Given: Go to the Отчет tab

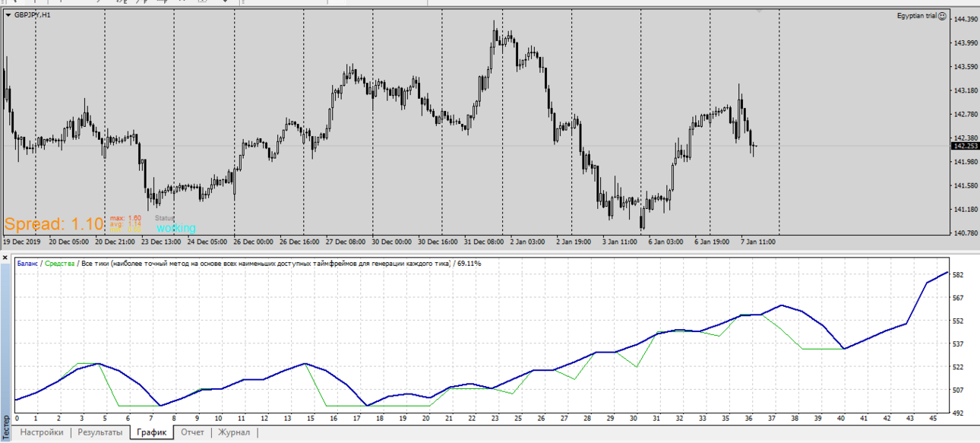Looking at the screenshot, I should 192,432.
